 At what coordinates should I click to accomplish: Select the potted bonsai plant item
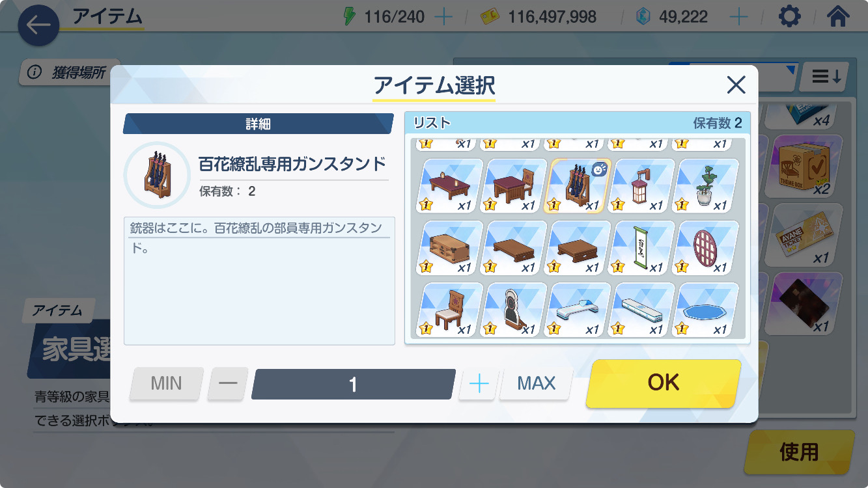[x=707, y=185]
